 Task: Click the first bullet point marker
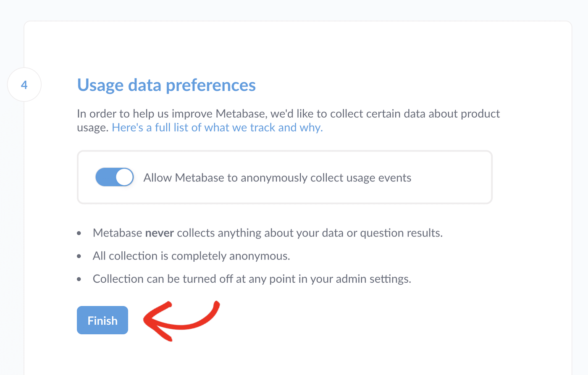(x=79, y=232)
